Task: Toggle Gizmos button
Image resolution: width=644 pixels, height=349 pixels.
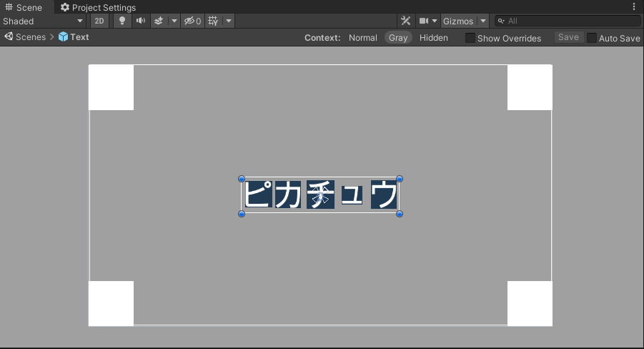Action: coord(458,21)
